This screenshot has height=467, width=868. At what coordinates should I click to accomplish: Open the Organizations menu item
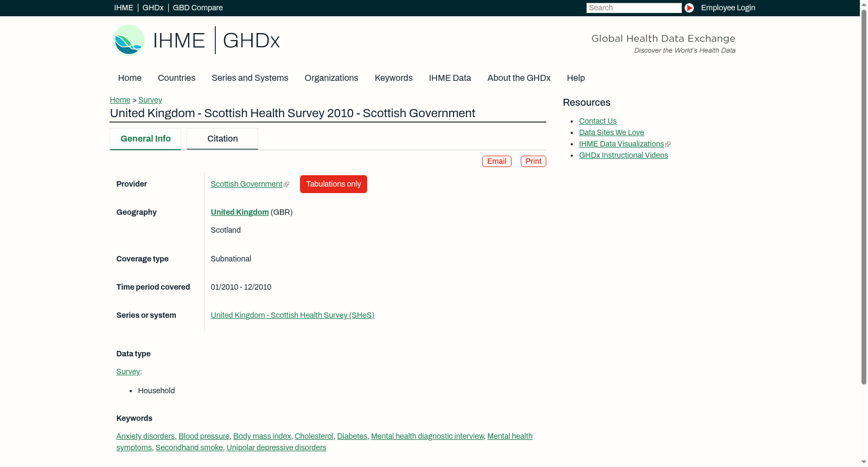pyautogui.click(x=331, y=78)
